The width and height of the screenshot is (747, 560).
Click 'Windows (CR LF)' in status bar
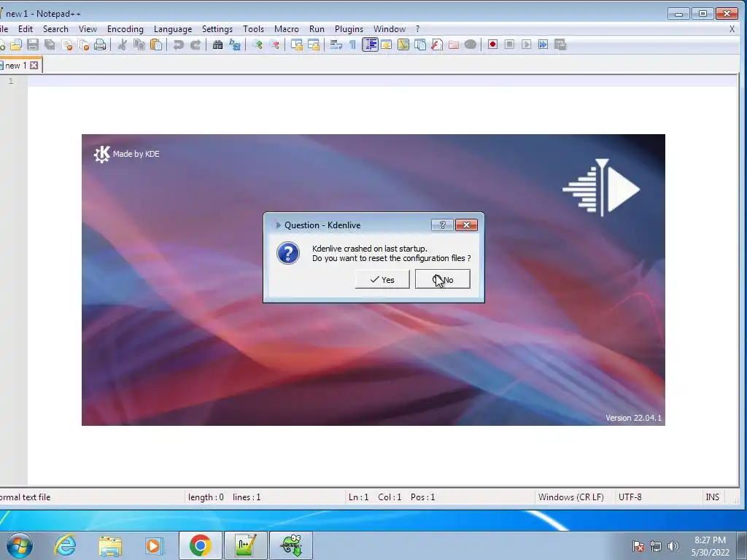(x=570, y=497)
